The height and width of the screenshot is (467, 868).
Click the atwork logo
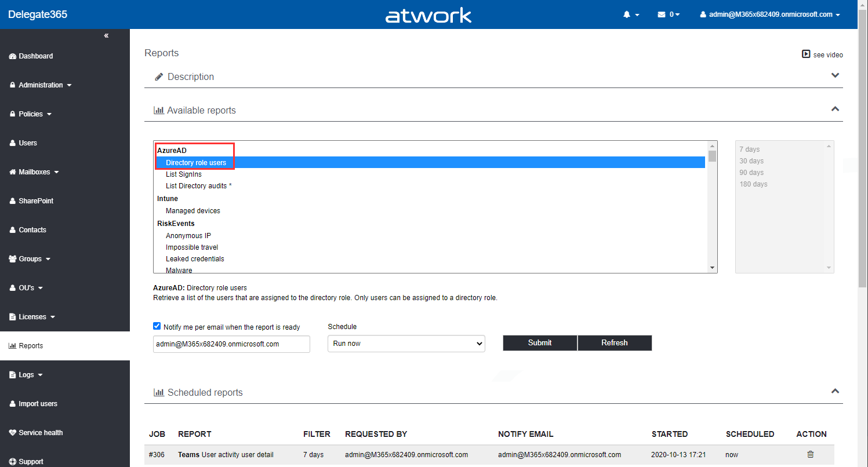[x=428, y=15]
